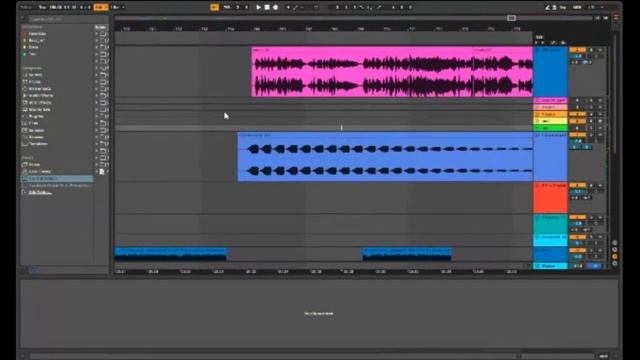
Task: Click the Name column header in browser
Action: click(x=100, y=27)
